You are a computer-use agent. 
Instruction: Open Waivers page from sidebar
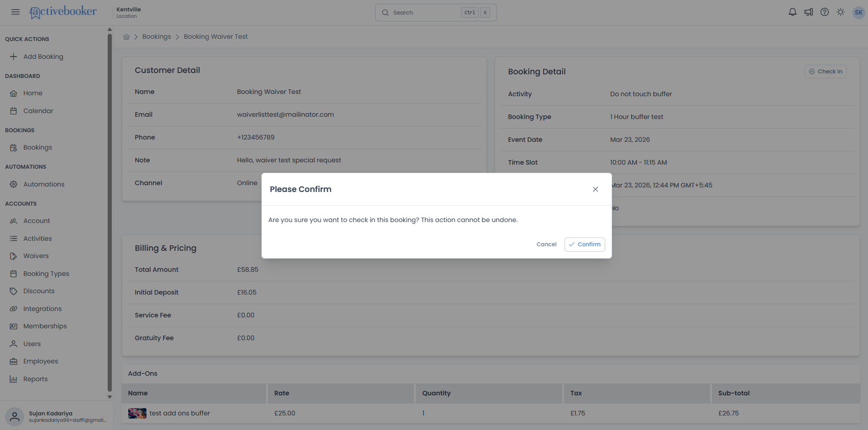click(36, 256)
